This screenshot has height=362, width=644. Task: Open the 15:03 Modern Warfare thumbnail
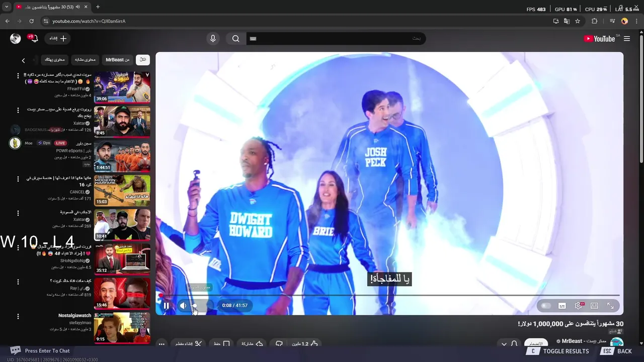[x=122, y=190]
